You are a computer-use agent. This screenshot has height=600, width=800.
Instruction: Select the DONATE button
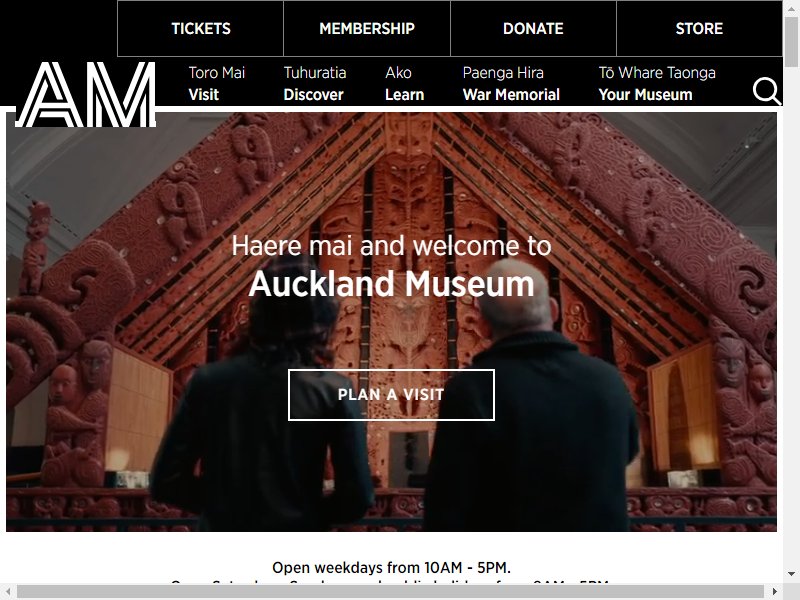[533, 29]
